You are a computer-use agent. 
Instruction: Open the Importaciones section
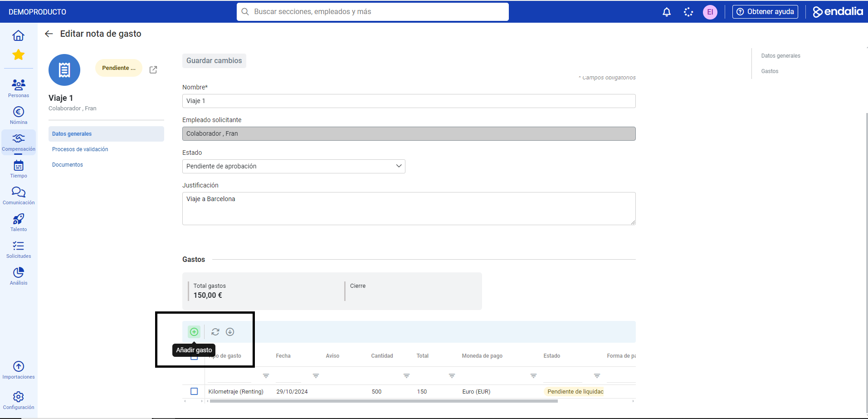coord(19,370)
